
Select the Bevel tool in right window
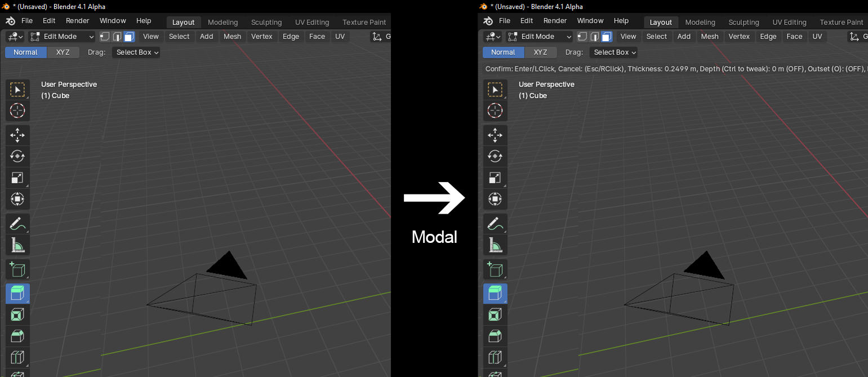(x=495, y=336)
